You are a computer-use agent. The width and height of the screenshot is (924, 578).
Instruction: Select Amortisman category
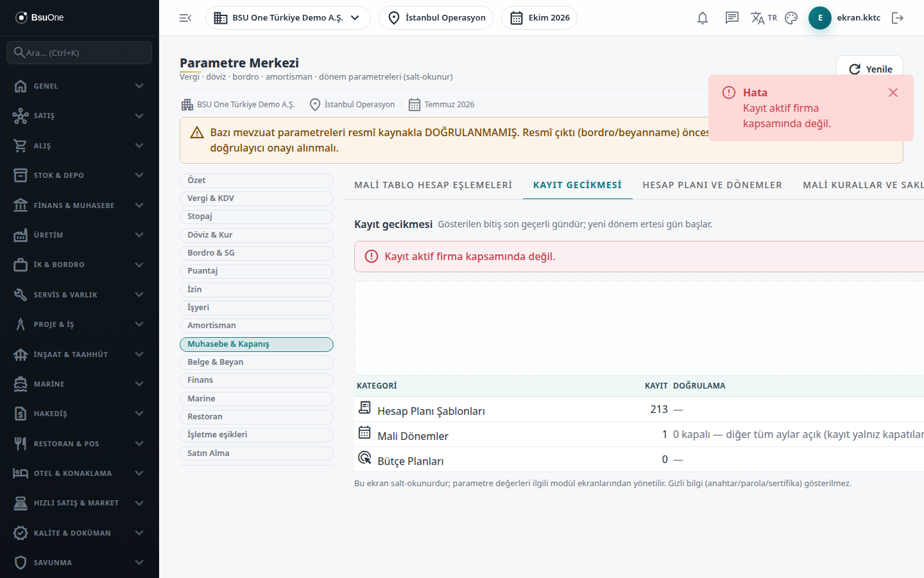tap(257, 326)
